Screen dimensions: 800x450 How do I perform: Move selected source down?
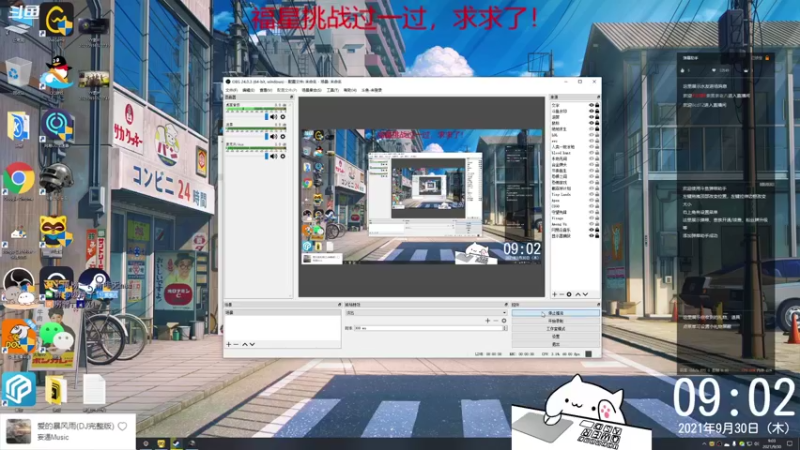click(x=585, y=294)
